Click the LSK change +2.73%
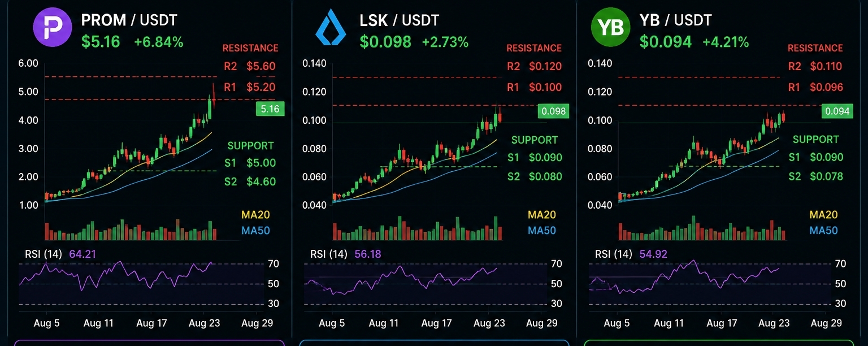This screenshot has height=346, width=868. 445,42
